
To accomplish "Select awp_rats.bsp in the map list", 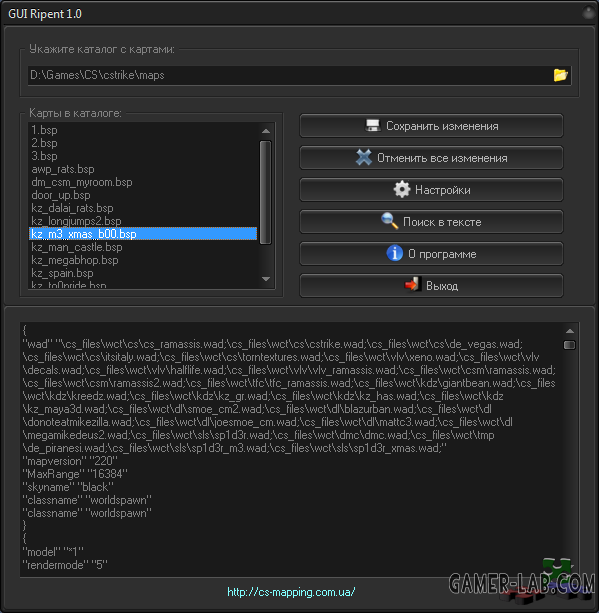I will pos(63,169).
